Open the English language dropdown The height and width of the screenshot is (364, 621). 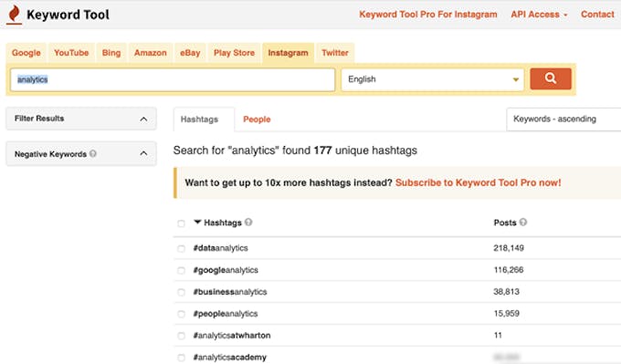433,79
